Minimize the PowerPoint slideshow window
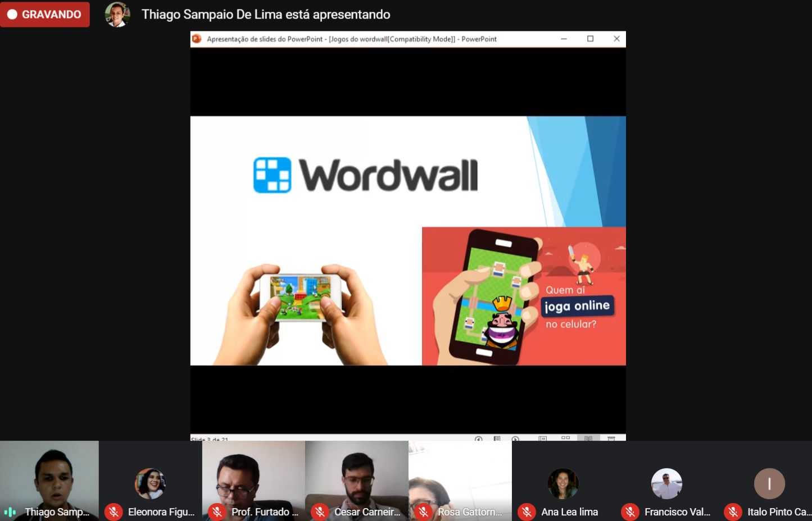The image size is (812, 521). tap(564, 39)
